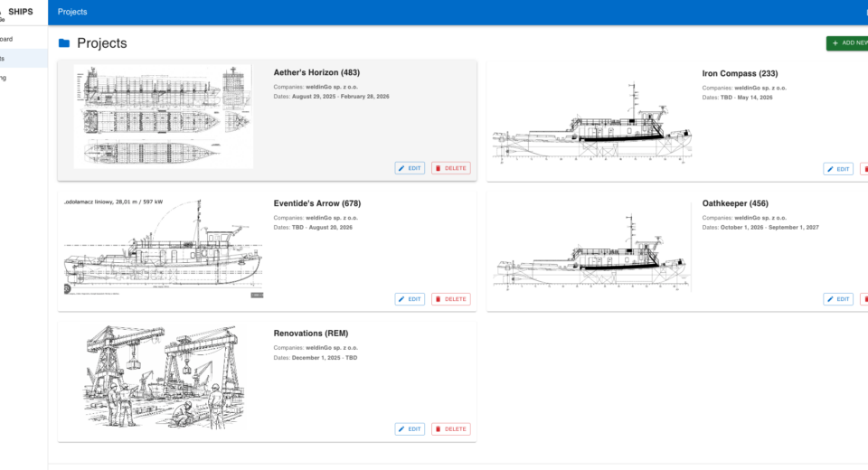Open the Renovations shipyard cranes illustration
This screenshot has width=868, height=470.
164,380
